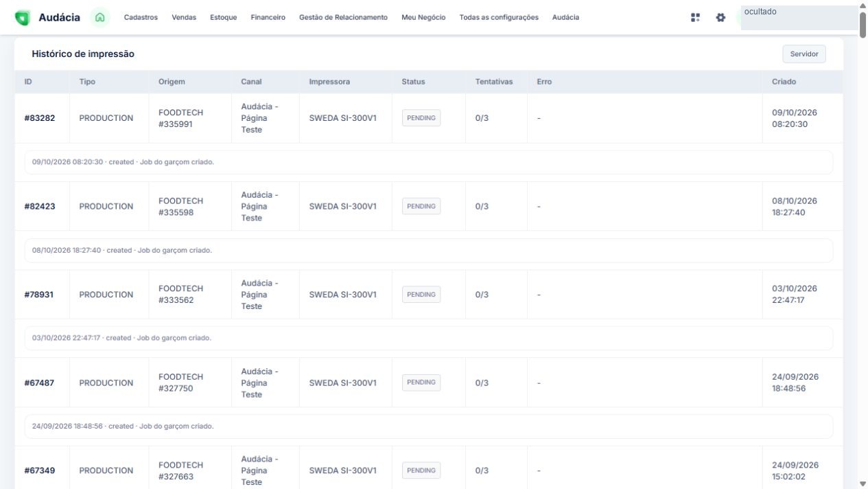Click log entry for 03/10/2026 22:47:17
The image size is (868, 489).
click(x=429, y=338)
